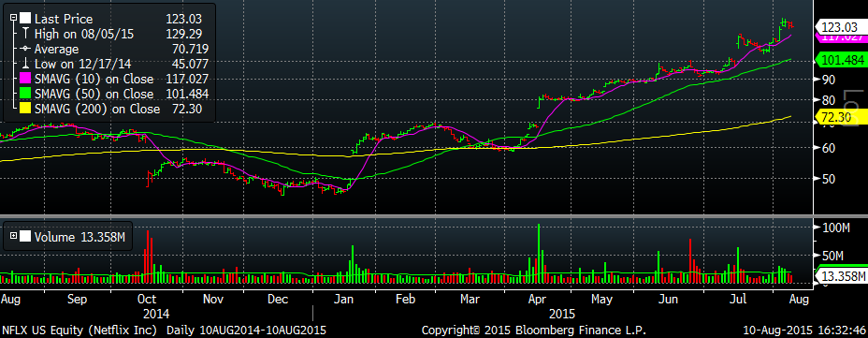Click the Jan month label on time axis
Viewport: 868px width, 338px height.
pos(345,300)
